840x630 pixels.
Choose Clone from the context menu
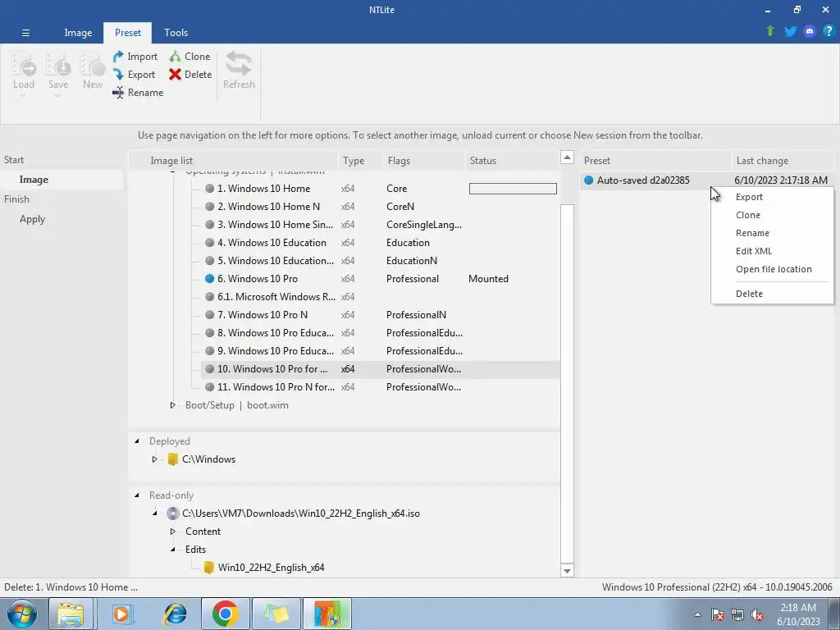click(x=772, y=215)
